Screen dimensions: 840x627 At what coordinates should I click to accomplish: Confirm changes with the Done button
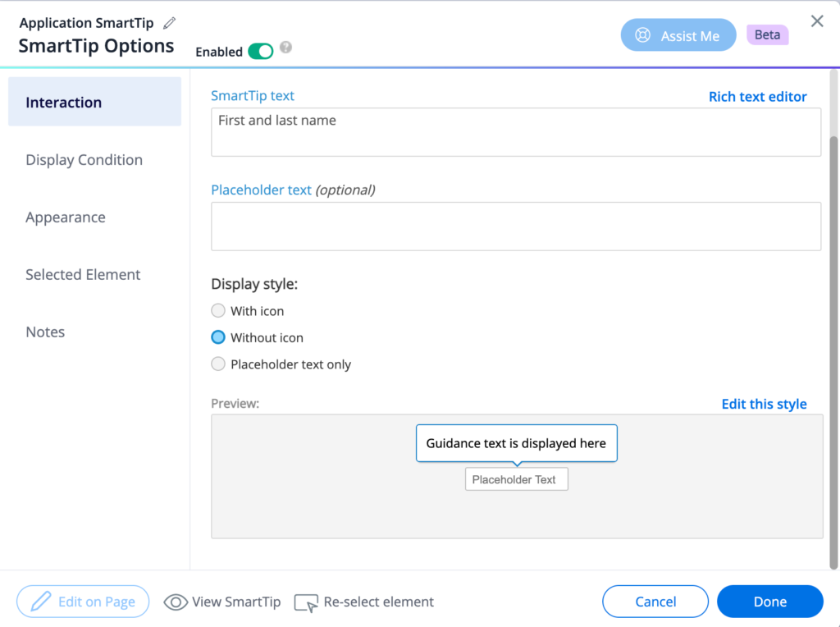pos(769,601)
